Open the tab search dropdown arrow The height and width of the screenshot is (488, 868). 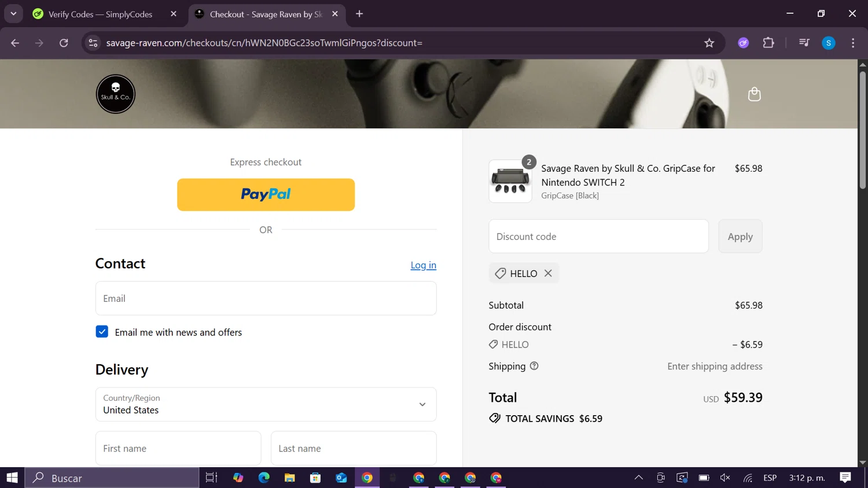pos(13,14)
